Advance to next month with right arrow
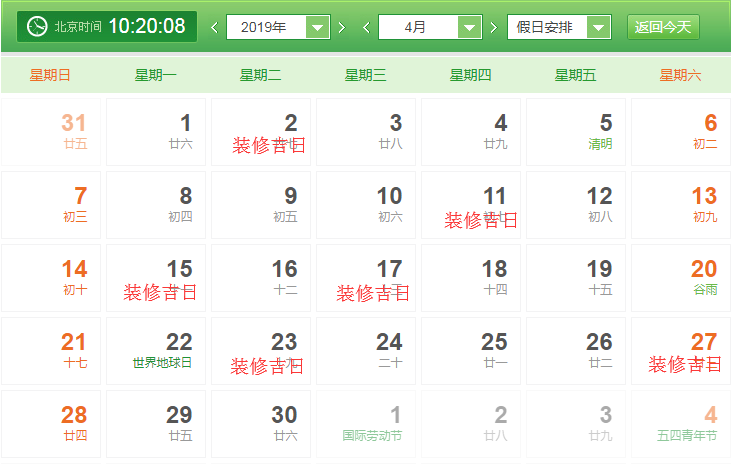732x464 pixels. [493, 27]
